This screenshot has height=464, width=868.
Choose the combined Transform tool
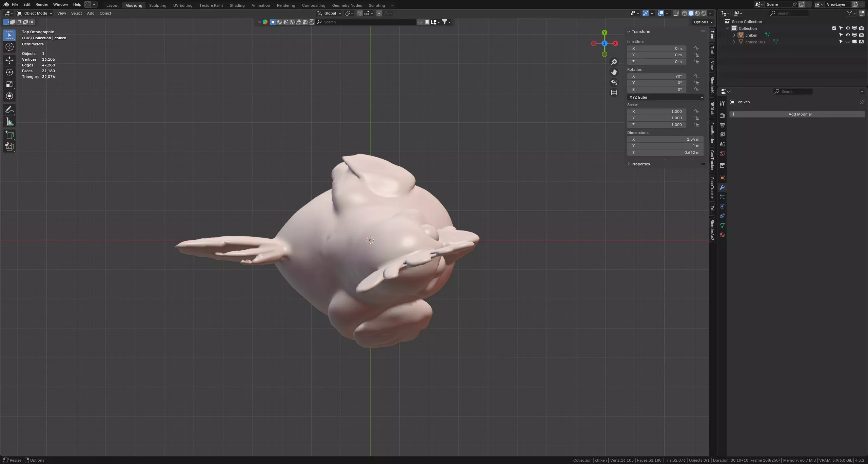(9, 96)
